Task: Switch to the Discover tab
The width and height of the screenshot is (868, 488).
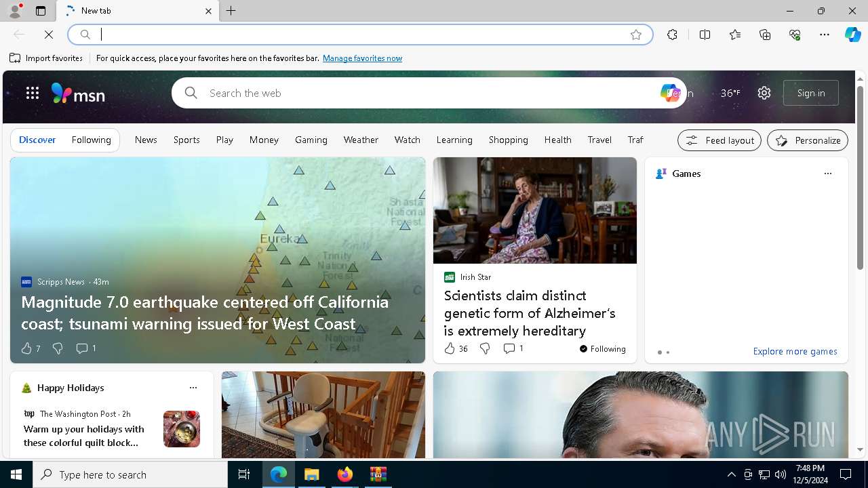Action: point(37,140)
